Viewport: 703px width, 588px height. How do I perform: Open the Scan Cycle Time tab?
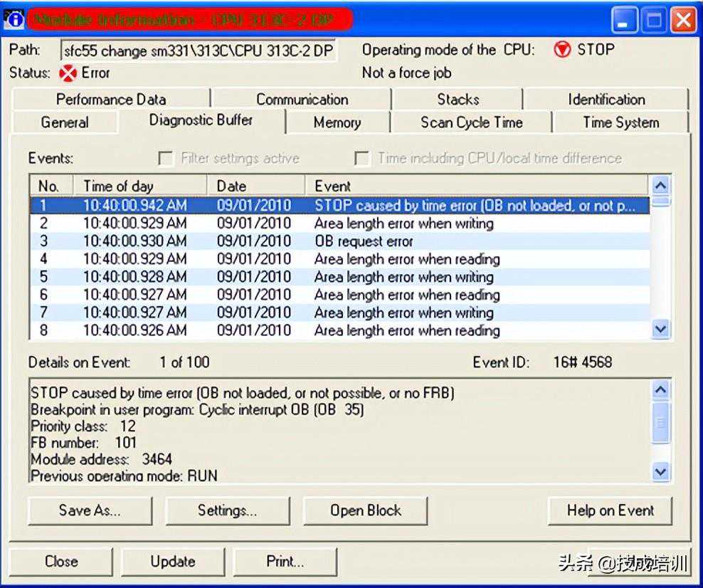tap(471, 122)
